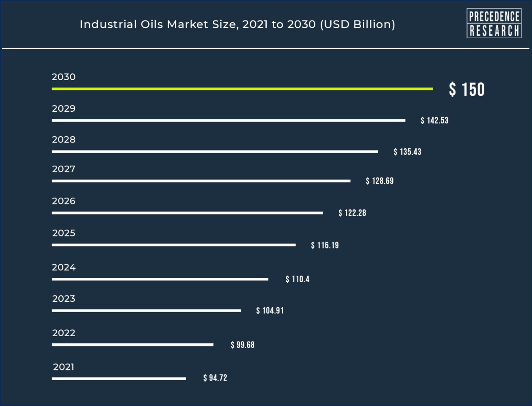The height and width of the screenshot is (406, 532).
Task: Click the $ 99.68 data label
Action: pyautogui.click(x=242, y=345)
